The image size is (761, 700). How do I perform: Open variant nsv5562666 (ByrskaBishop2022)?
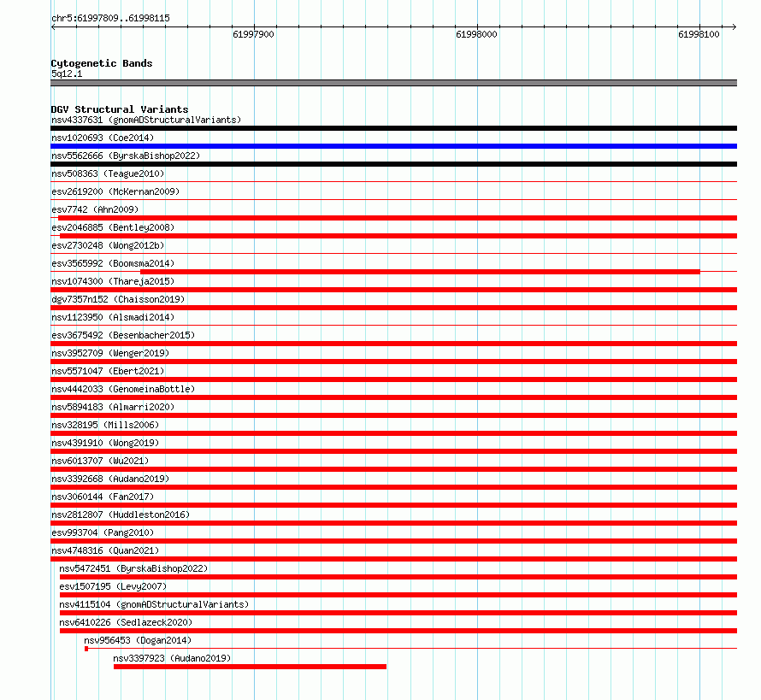pyautogui.click(x=126, y=156)
